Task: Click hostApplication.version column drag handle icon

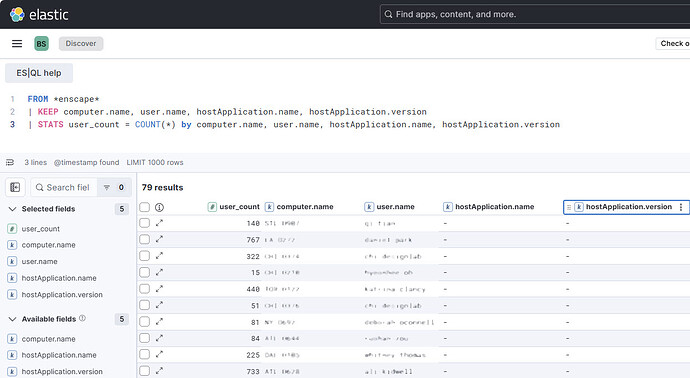Action: [x=569, y=207]
